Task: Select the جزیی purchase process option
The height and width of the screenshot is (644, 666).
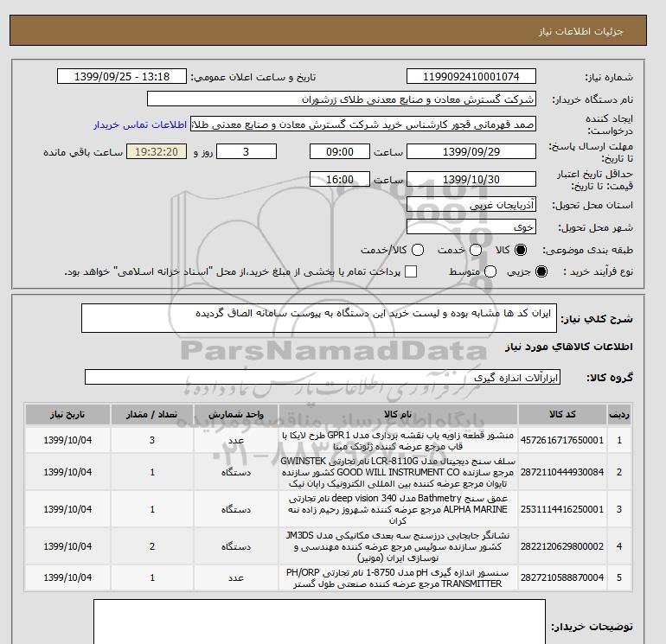Action: pos(541,271)
